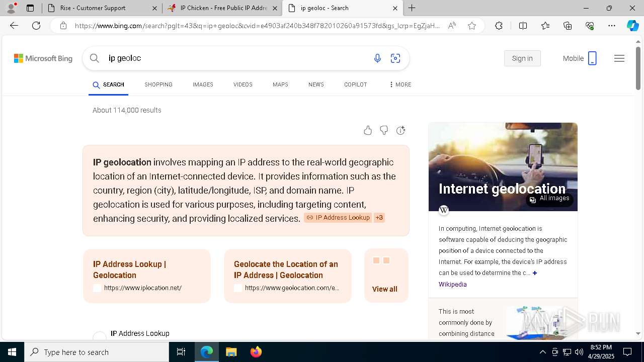Viewport: 644px width, 362px height.
Task: Expand the MORE search categories menu
Action: pyautogui.click(x=400, y=84)
